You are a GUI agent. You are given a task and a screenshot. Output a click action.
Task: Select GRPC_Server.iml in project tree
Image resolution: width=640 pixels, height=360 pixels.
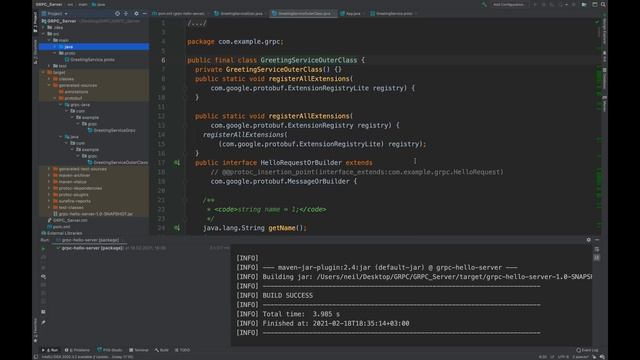(70, 220)
